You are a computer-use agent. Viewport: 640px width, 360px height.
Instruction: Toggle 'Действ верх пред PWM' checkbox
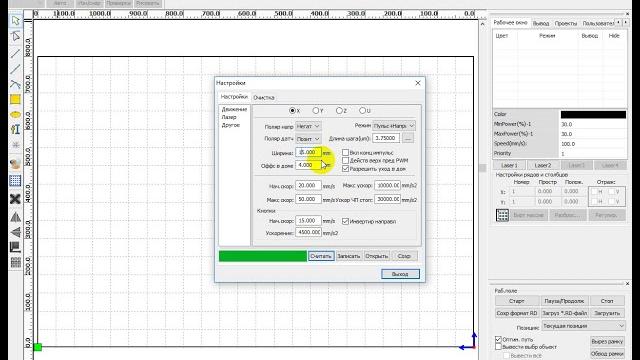346,160
